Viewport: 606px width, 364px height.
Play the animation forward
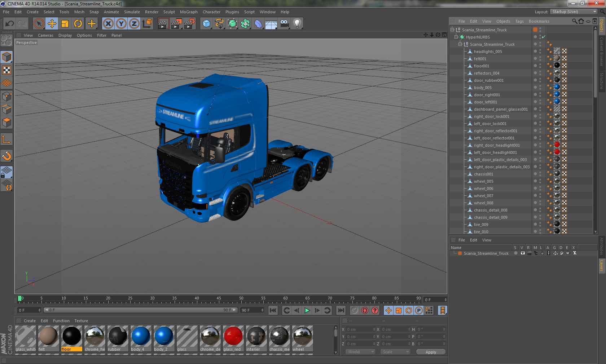[x=307, y=310]
